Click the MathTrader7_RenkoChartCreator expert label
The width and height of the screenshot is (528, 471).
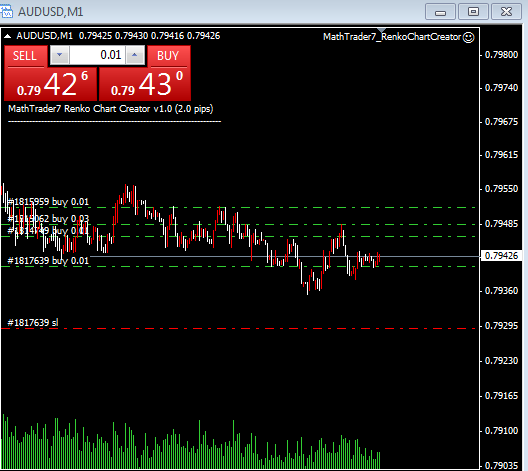(392, 37)
